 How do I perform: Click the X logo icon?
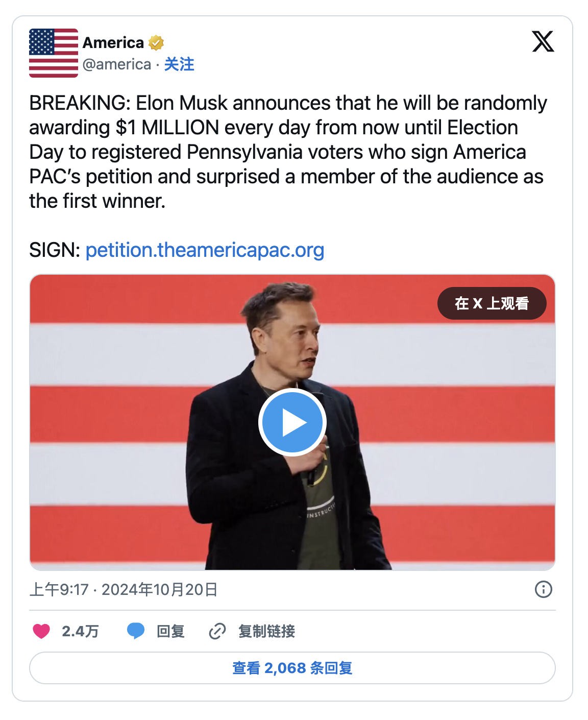tap(543, 41)
